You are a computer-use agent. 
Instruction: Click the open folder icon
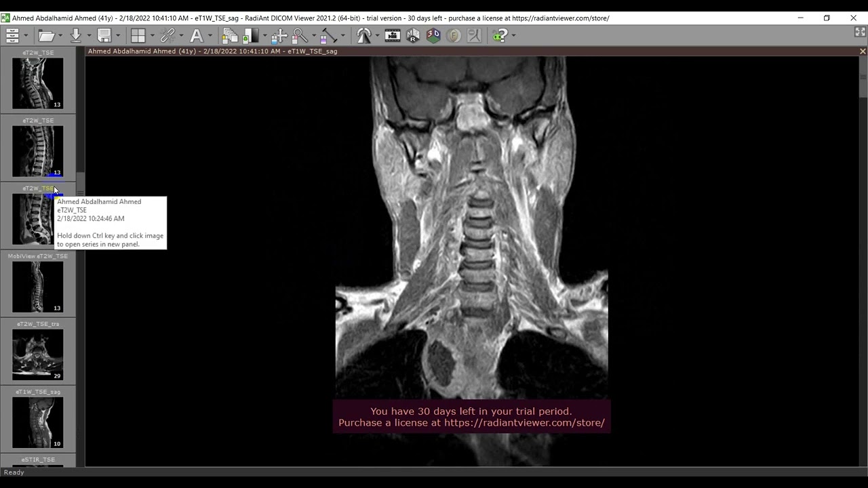(x=46, y=35)
